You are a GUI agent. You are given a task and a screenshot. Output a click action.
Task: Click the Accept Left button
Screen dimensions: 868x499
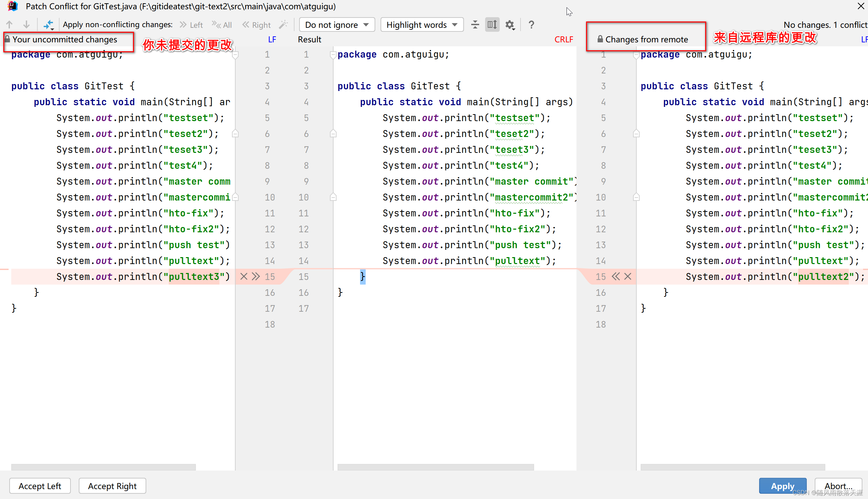pyautogui.click(x=40, y=486)
